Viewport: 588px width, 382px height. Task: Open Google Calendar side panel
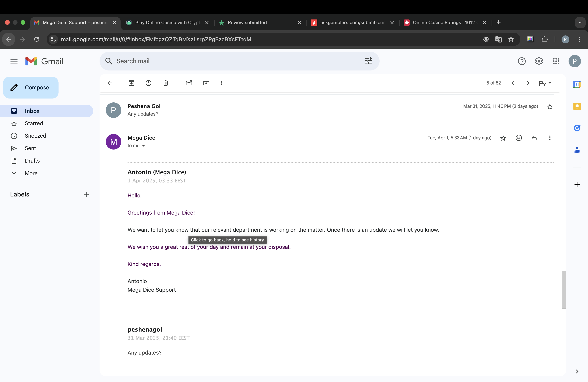[x=577, y=84]
